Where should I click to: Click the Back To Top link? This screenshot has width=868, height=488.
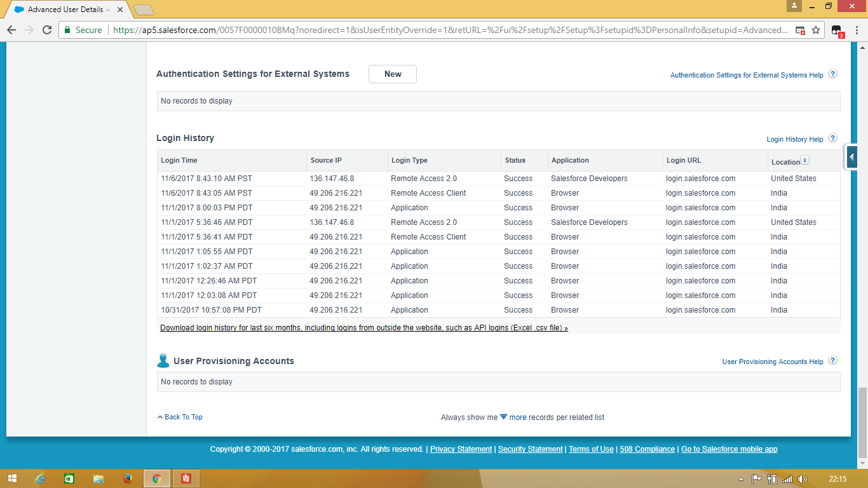[182, 417]
